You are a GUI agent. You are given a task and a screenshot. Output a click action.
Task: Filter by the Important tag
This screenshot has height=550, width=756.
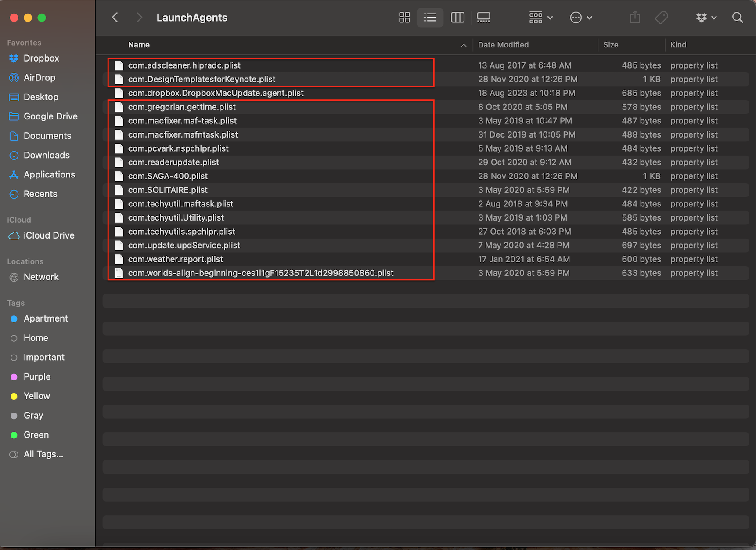click(x=44, y=357)
